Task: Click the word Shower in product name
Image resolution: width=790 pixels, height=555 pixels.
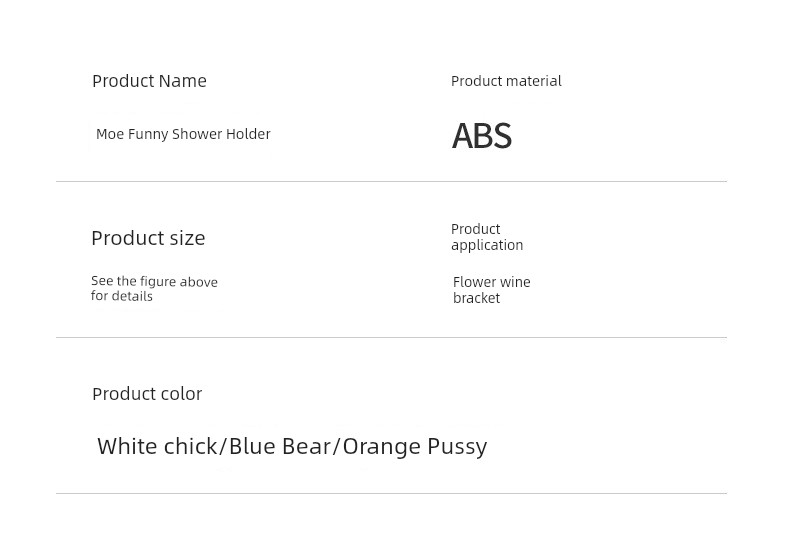Action: [x=197, y=134]
